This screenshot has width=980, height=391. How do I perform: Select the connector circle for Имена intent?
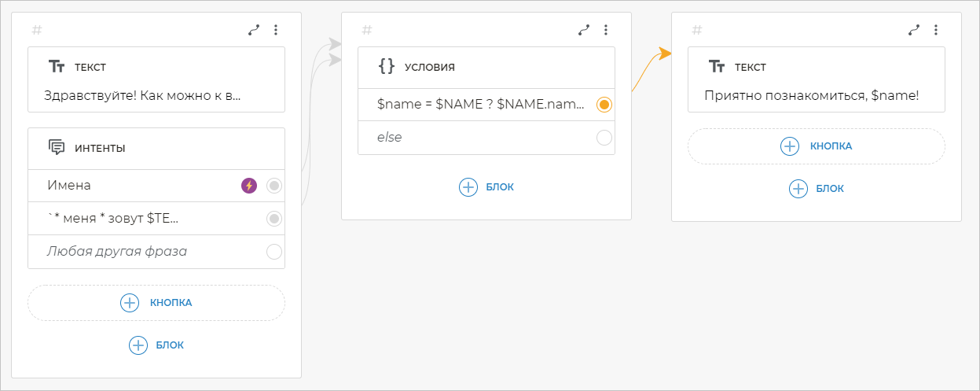273,186
